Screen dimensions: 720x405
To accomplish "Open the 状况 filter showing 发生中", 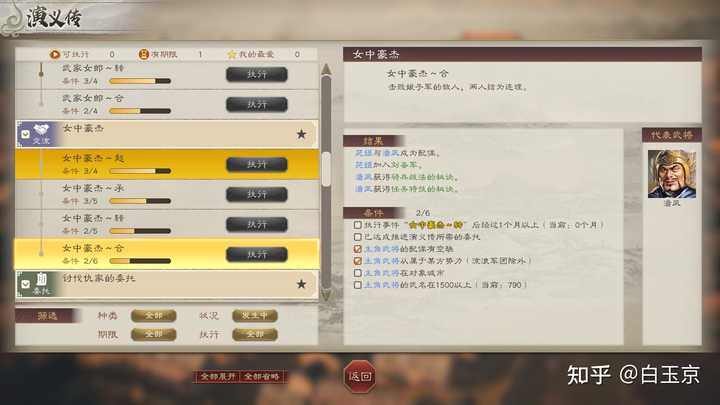I will point(255,315).
